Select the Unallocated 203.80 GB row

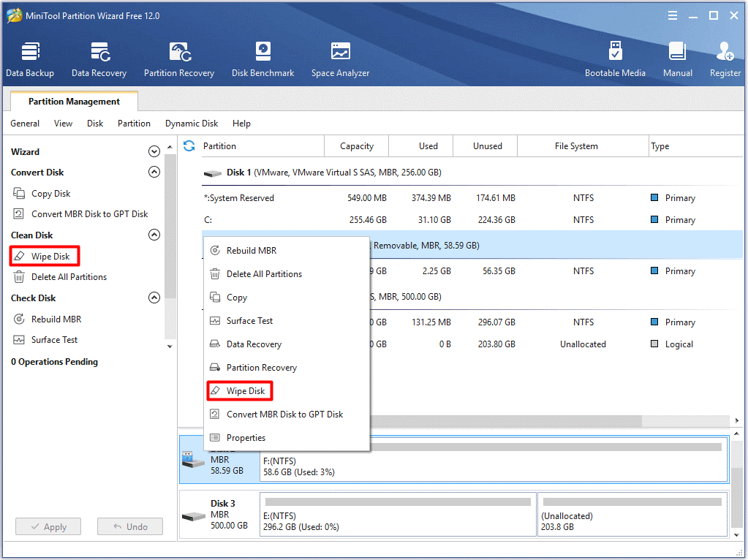pos(556,344)
